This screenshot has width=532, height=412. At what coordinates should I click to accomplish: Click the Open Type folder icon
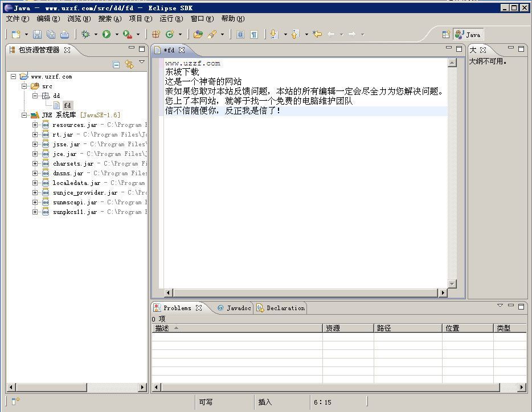click(x=198, y=34)
